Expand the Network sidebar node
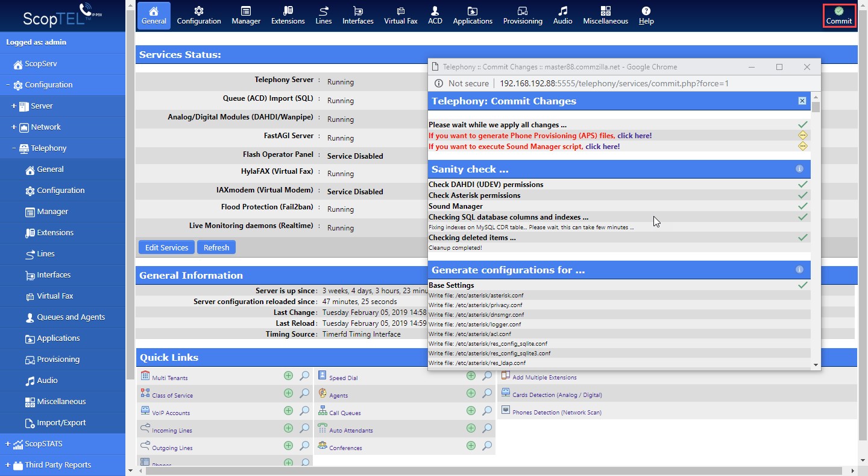Screen dimensions: 868x476 tap(14, 127)
